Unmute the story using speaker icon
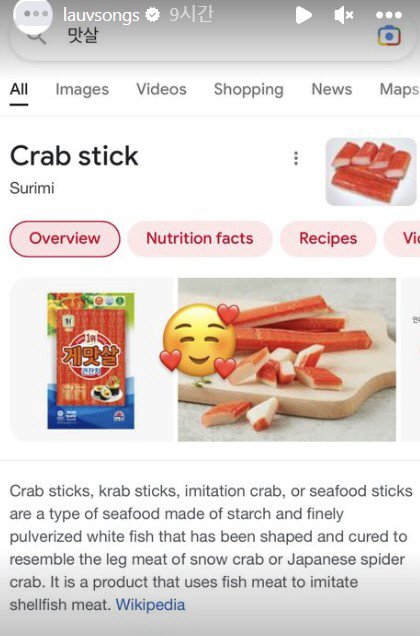The image size is (420, 636). tap(344, 15)
